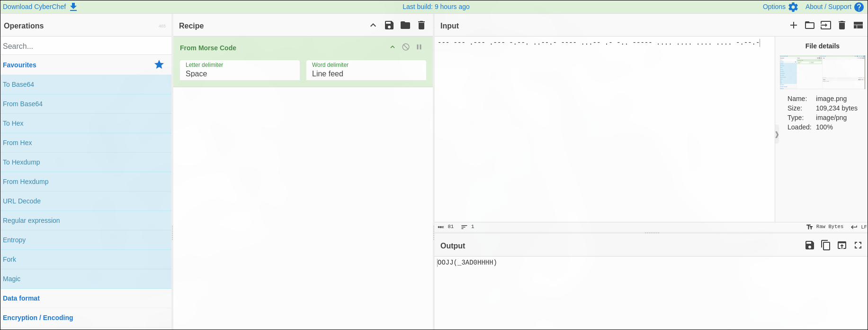Expand the Data format category
The height and width of the screenshot is (330, 868).
pos(21,298)
